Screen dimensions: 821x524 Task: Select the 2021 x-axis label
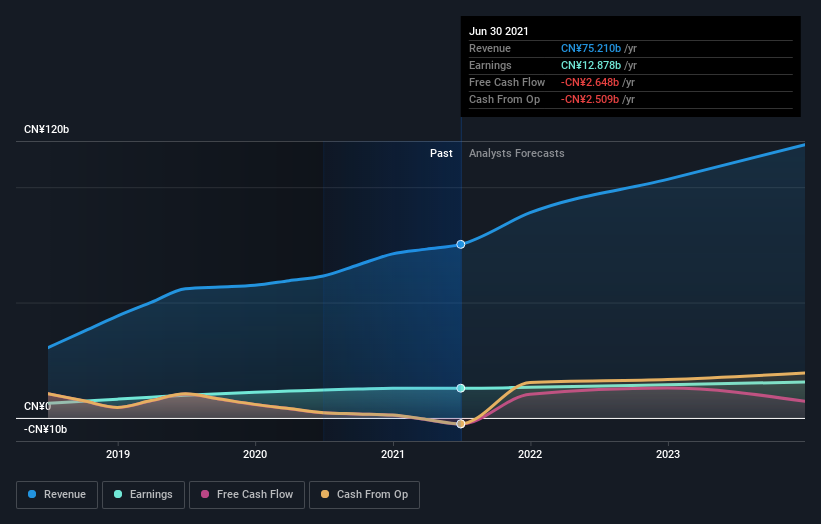(x=393, y=454)
